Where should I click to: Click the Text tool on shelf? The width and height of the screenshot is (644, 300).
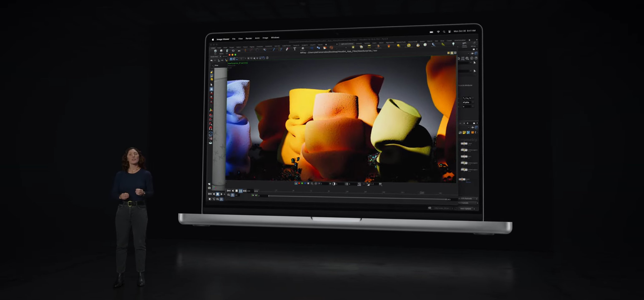294,49
